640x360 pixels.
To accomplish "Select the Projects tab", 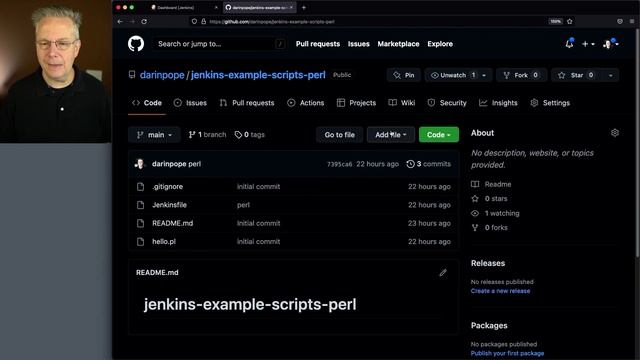I will coord(356,103).
